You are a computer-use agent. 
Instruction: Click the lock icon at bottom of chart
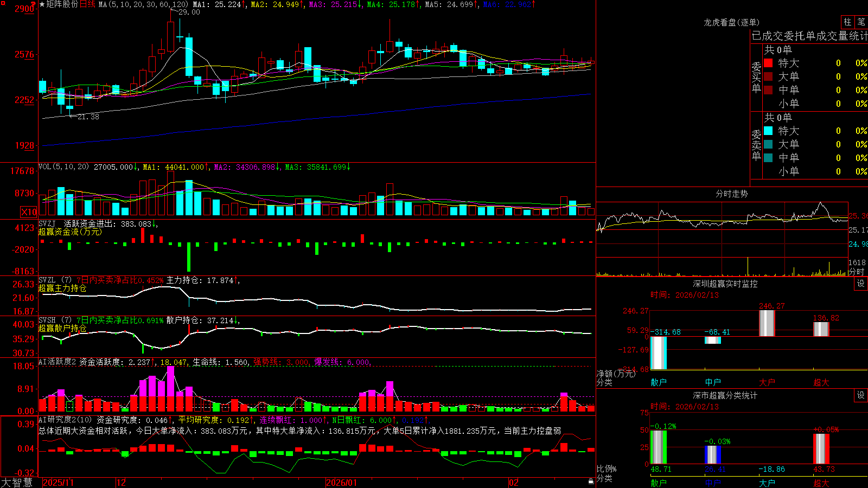[591, 481]
